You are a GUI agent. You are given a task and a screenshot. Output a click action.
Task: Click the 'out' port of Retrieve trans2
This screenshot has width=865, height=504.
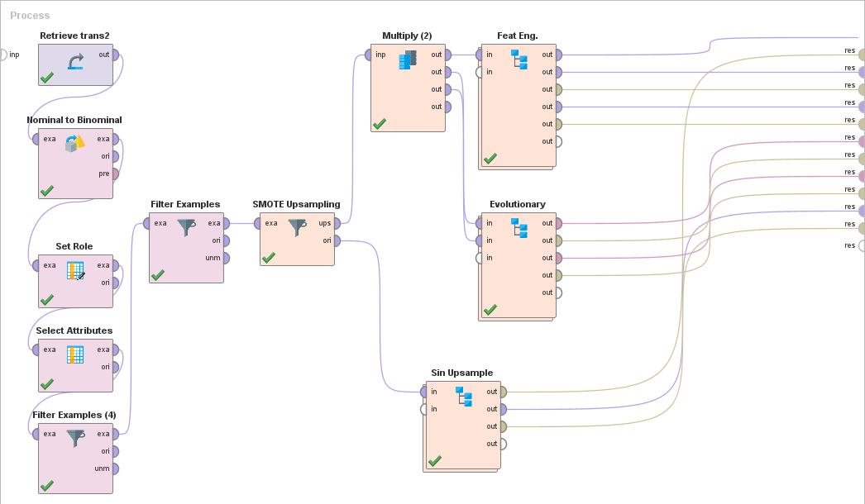click(x=116, y=55)
